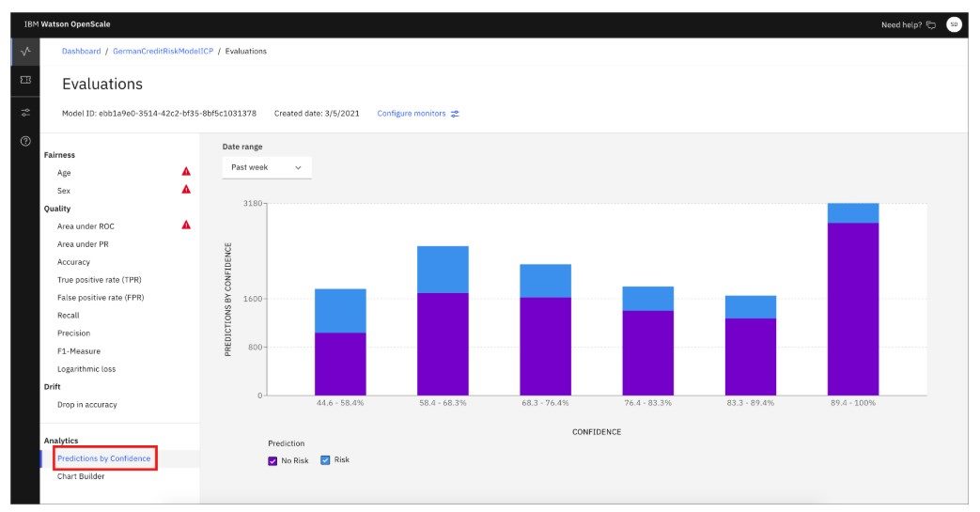Click the Need help chat icon
Viewport: 980px width, 512px height.
tap(931, 25)
